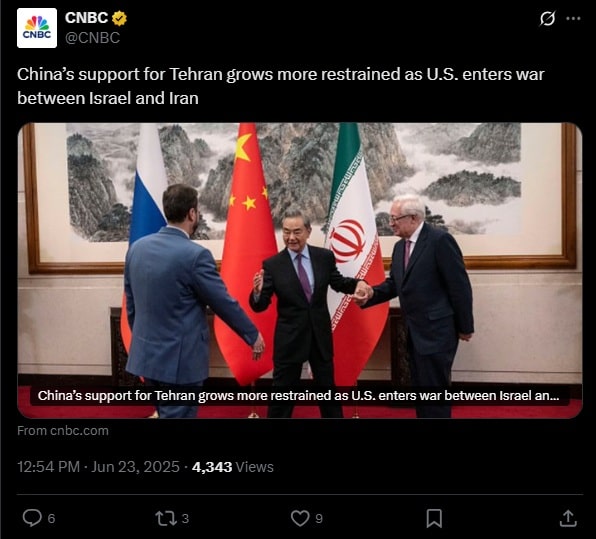Click the tweet text about China's support for Tehran
Screen dimensions: 596x539
pos(281,86)
